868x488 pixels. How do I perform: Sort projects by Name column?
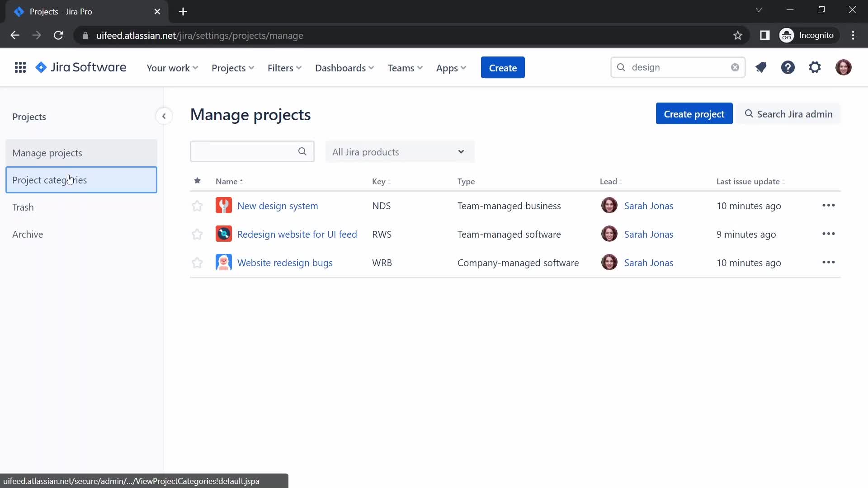click(229, 181)
